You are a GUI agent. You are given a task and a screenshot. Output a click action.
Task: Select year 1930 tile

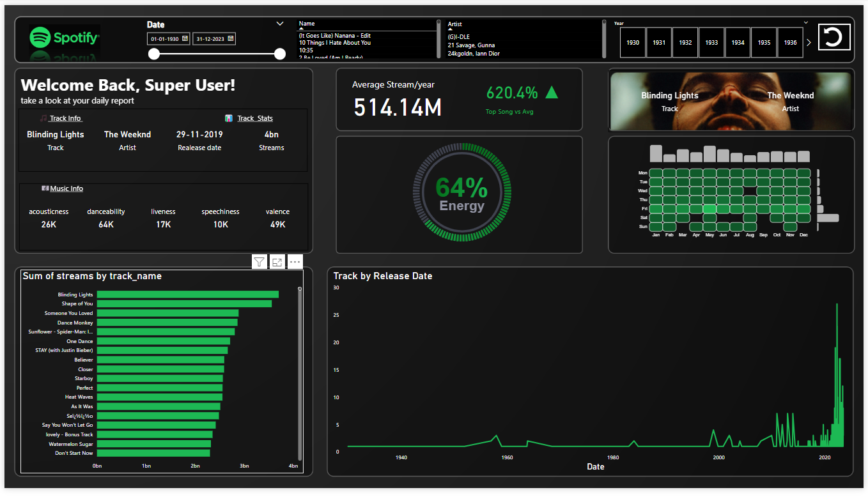[633, 42]
